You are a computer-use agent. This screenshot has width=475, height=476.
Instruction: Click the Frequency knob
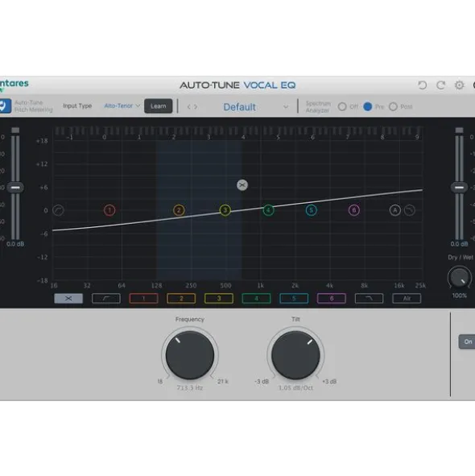190,355
